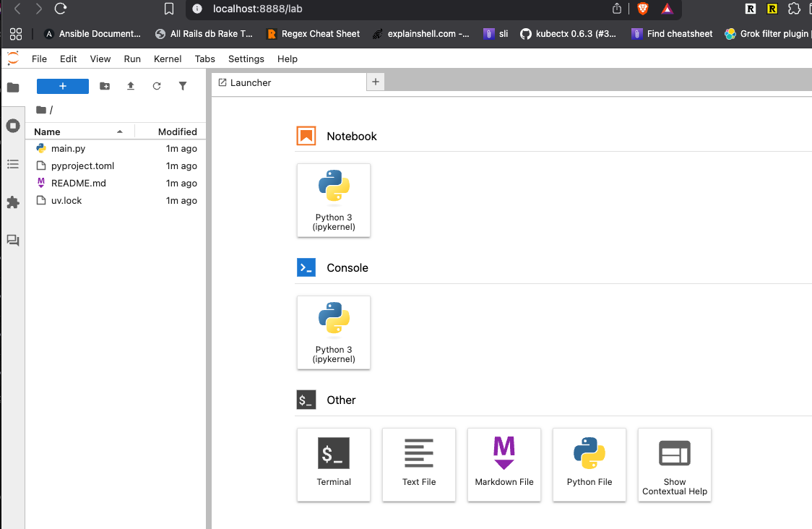Open the file browser sidebar panel
The width and height of the screenshot is (812, 529).
point(13,85)
